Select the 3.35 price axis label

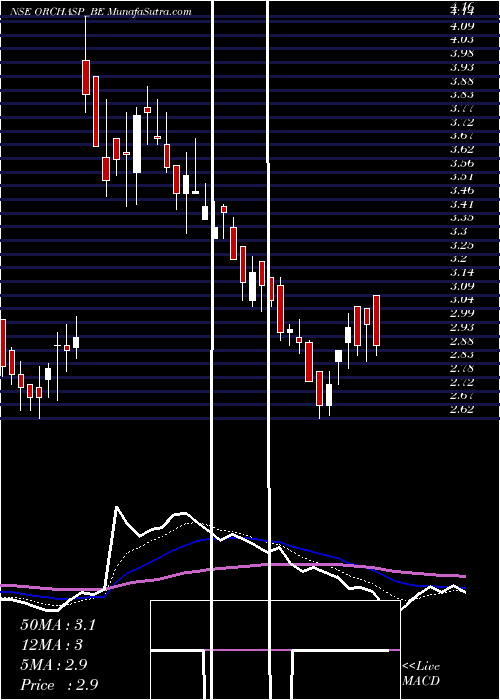tap(462, 217)
